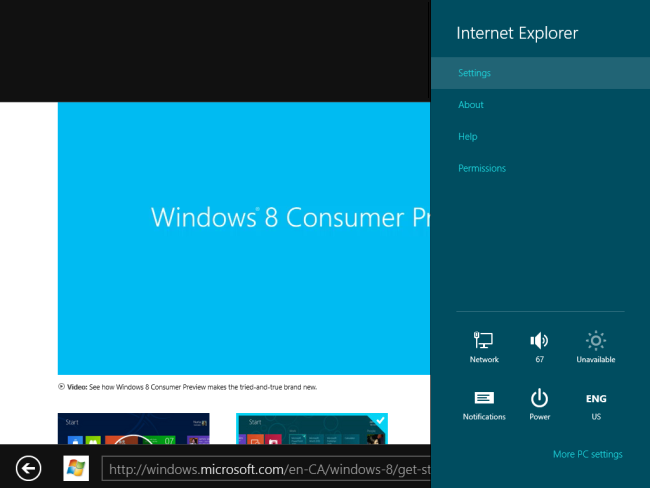The image size is (650, 488).
Task: Click the video play icon beside caption
Action: point(61,387)
